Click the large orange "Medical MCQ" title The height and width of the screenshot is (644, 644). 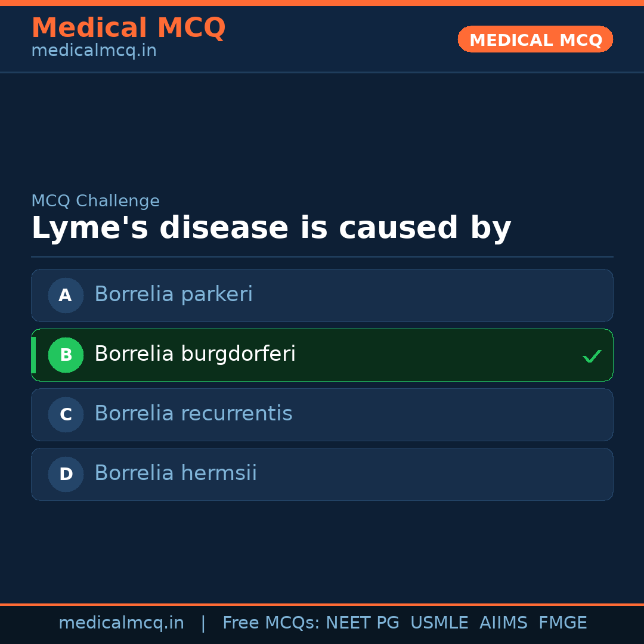coord(128,28)
